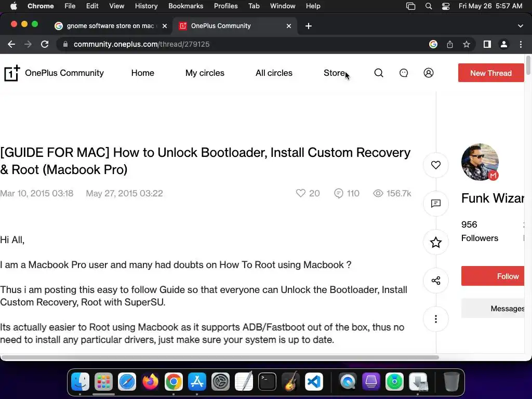Open a new tab with plus button
The image size is (532, 399).
pyautogui.click(x=309, y=26)
